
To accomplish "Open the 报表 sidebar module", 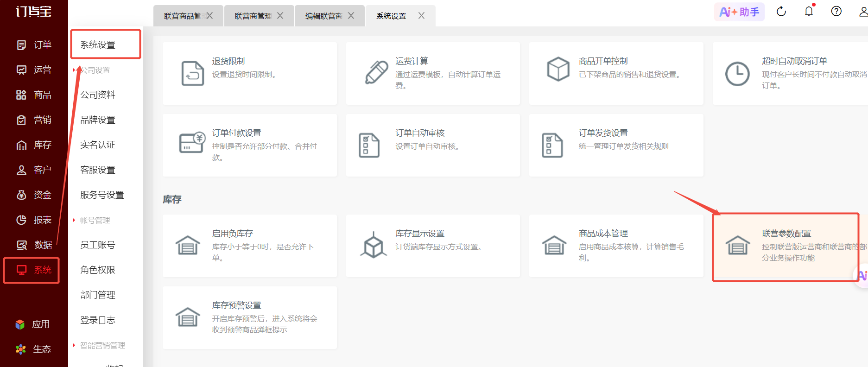I will [34, 220].
